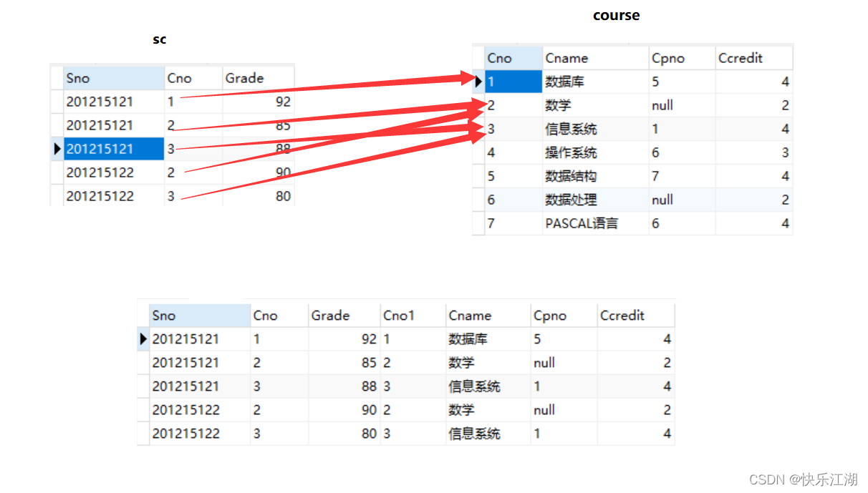Select 信息系统 cell in course table

tap(596, 129)
